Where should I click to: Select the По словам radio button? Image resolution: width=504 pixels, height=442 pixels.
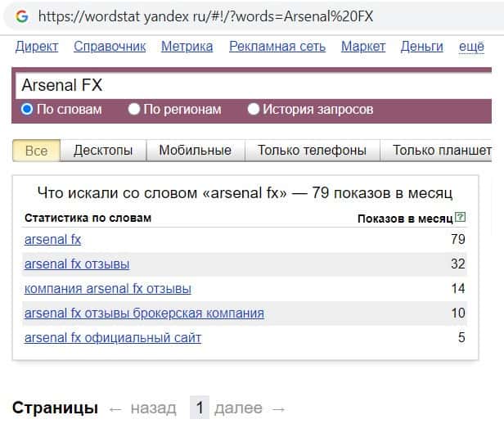coord(27,109)
